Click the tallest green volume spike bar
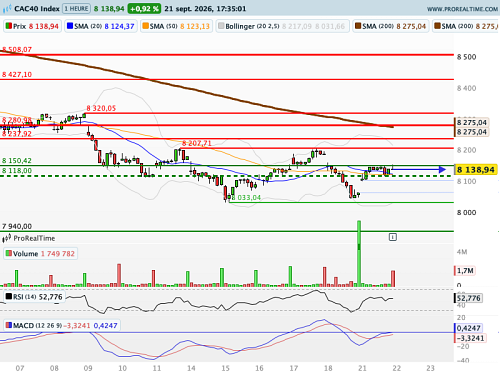 (x=359, y=253)
